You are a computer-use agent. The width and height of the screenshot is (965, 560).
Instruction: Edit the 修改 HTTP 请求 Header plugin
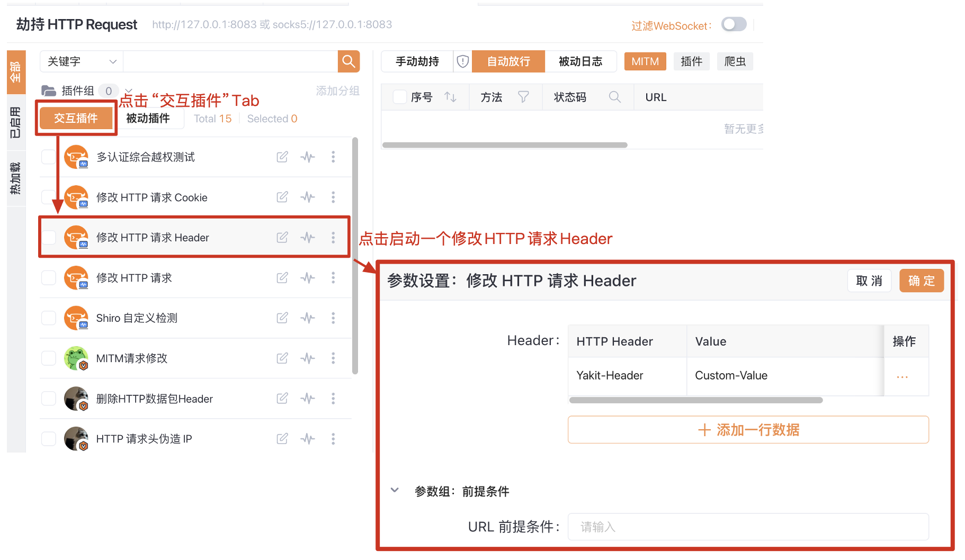coord(282,237)
